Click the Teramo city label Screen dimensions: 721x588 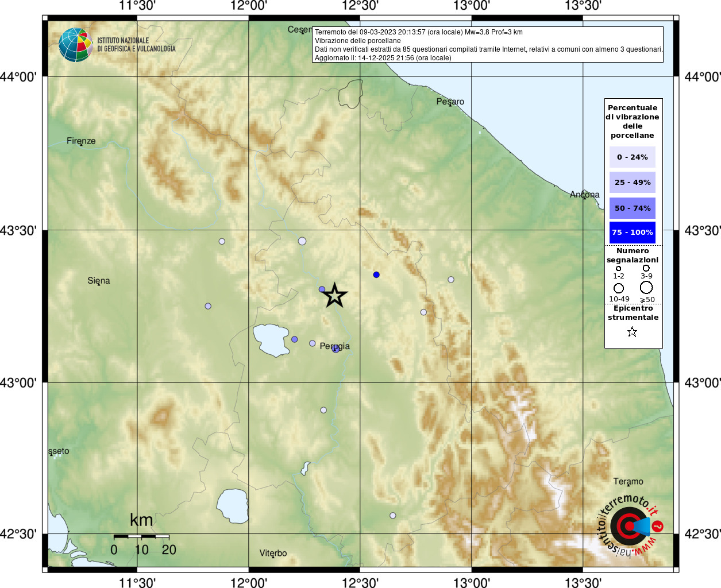click(629, 481)
